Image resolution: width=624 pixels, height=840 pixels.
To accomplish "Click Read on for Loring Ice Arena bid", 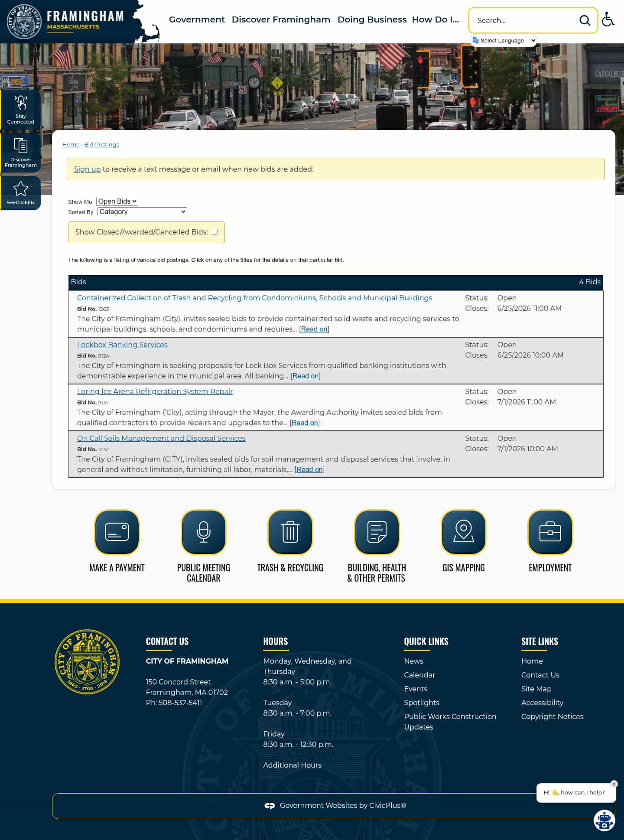I will coord(305,423).
